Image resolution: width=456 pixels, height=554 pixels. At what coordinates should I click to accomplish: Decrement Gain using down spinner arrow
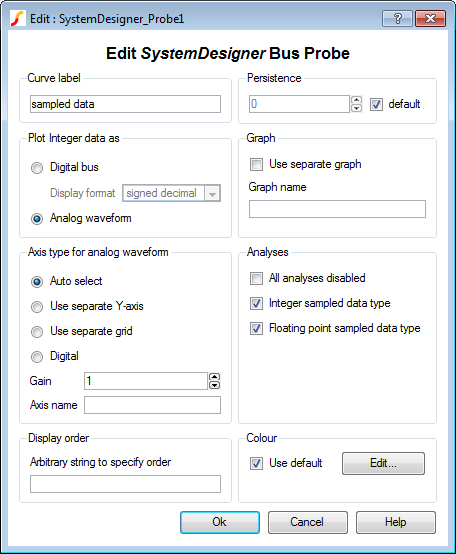214,385
